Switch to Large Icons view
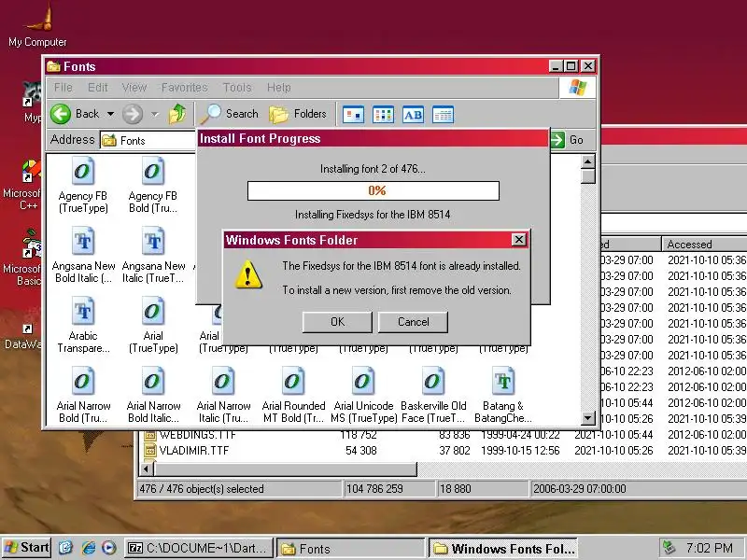 [354, 115]
